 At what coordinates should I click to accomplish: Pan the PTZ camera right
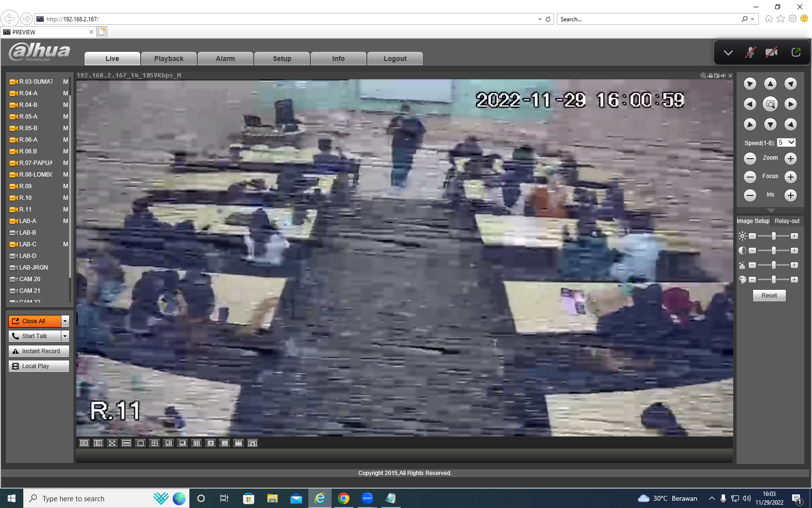(x=790, y=104)
